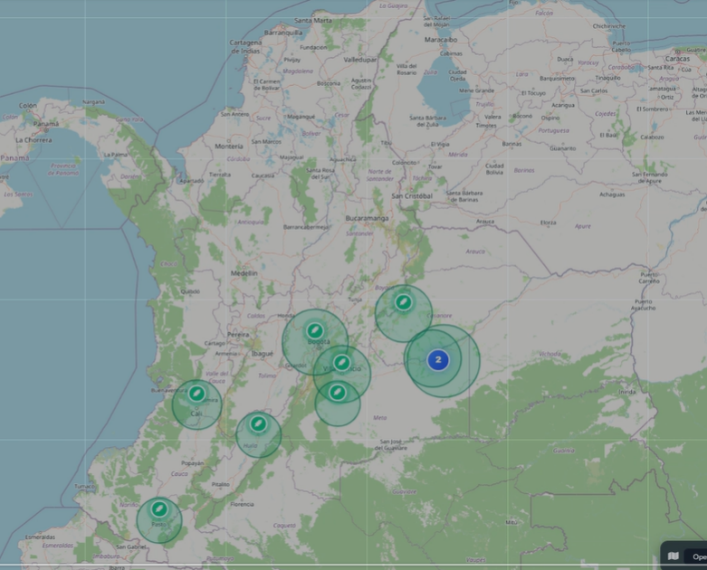Click the Medellín city label
The image size is (707, 570).
click(x=244, y=273)
